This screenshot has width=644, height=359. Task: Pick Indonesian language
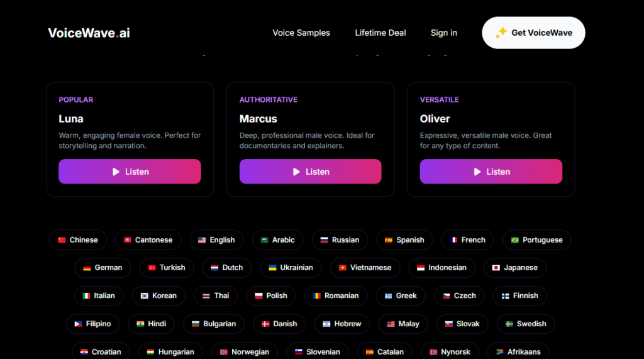[442, 268]
